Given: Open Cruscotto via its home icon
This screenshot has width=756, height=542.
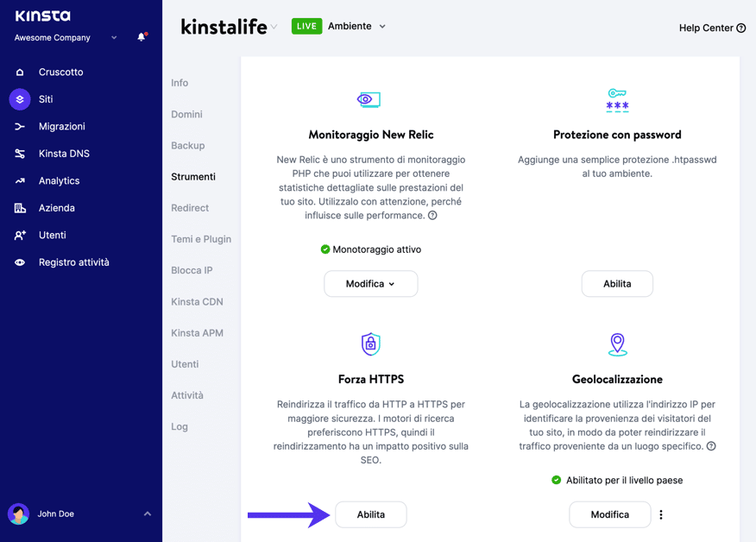Looking at the screenshot, I should click(x=20, y=72).
